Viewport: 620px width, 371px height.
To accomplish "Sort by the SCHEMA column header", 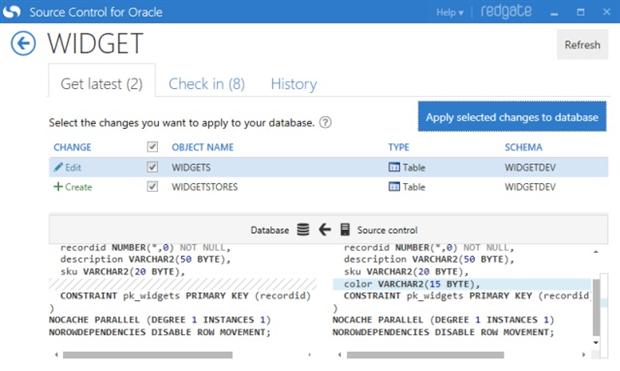I will pos(524,147).
